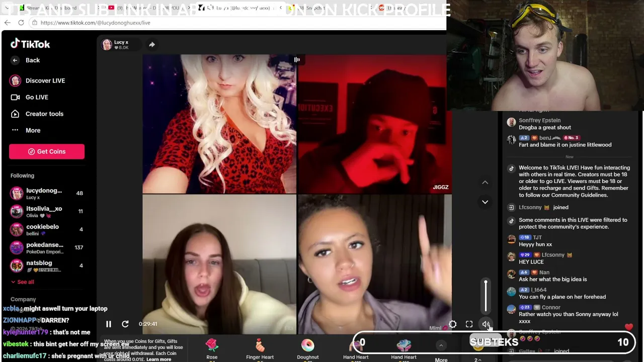Send a Finger Heart gift
The width and height of the screenshot is (644, 362).
[x=260, y=349]
